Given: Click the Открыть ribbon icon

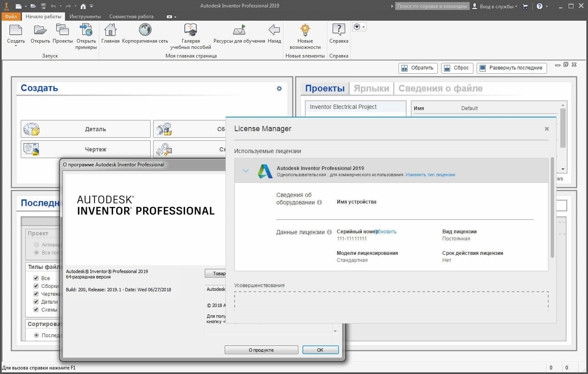Looking at the screenshot, I should [40, 30].
